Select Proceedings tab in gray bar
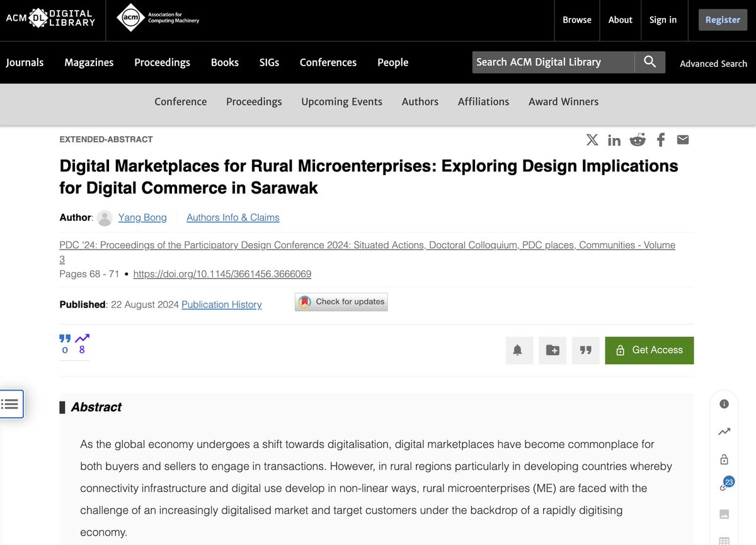This screenshot has height=545, width=756. click(254, 101)
